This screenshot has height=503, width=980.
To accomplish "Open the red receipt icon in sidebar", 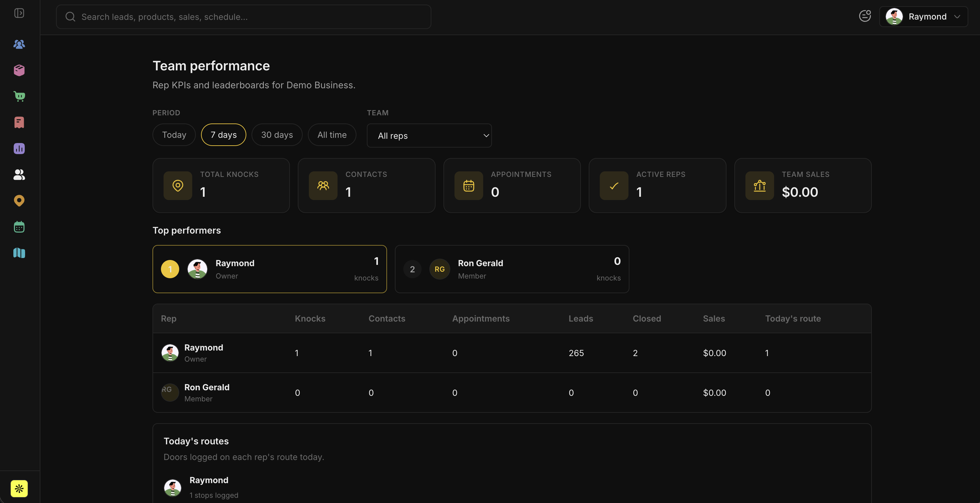I will 19,122.
